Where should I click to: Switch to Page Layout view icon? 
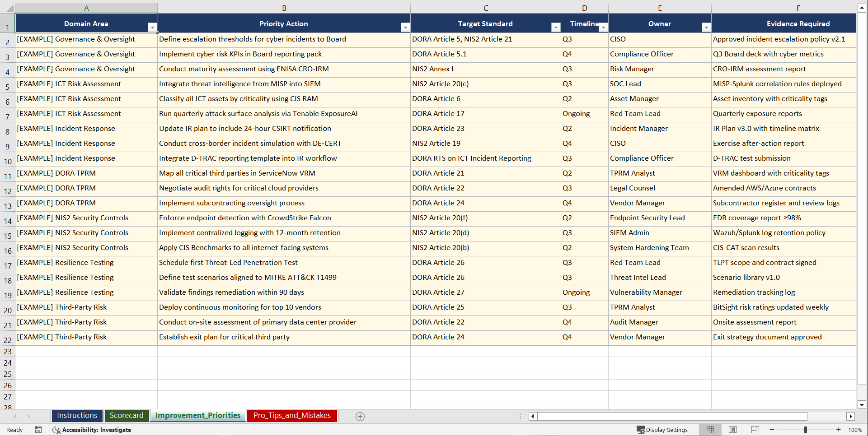pyautogui.click(x=732, y=430)
